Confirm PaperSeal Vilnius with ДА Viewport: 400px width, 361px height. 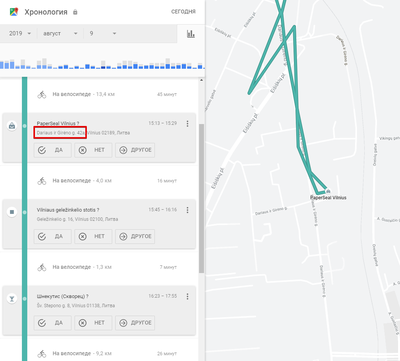(52, 150)
